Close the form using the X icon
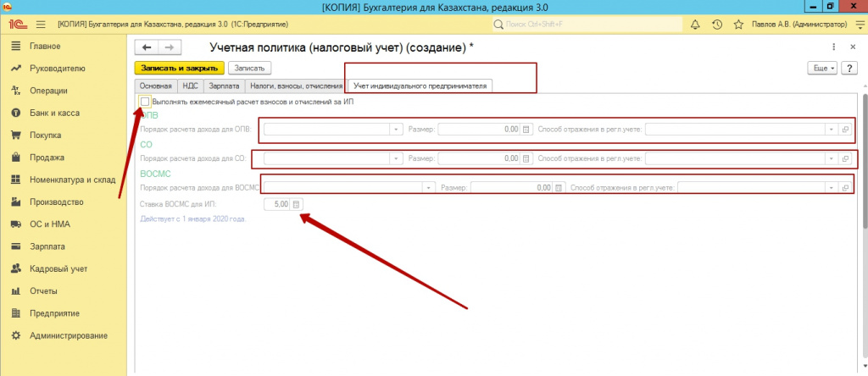This screenshot has height=376, width=868. [853, 47]
